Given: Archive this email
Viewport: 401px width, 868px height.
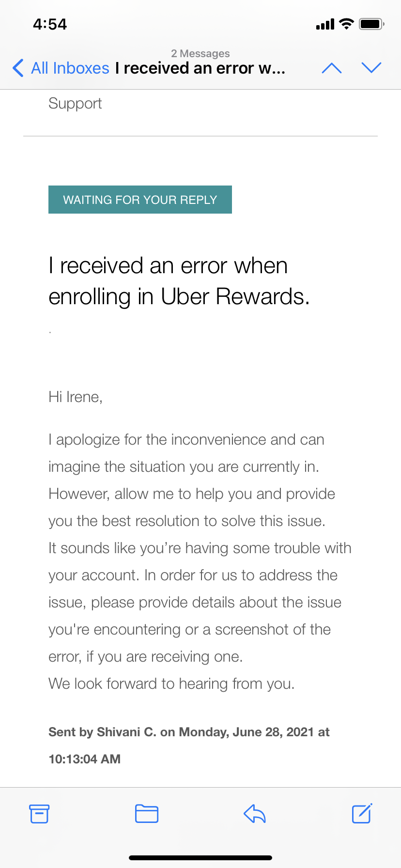Looking at the screenshot, I should tap(39, 814).
